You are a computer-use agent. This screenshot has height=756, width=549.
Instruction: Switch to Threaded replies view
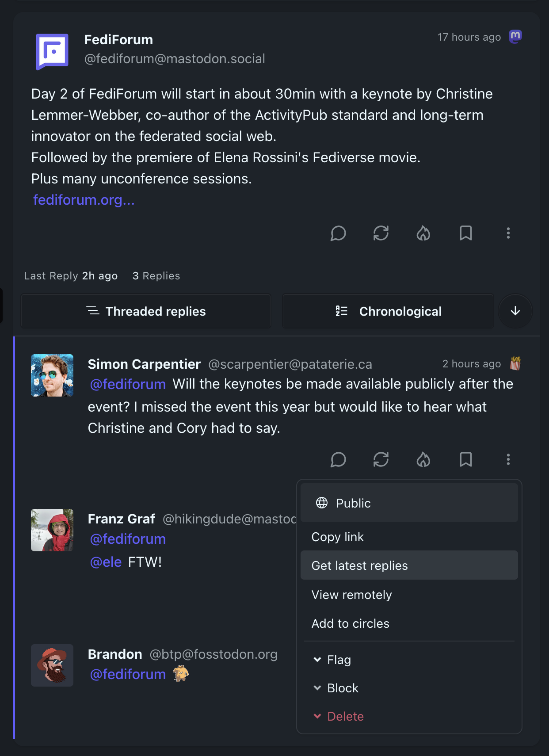point(146,311)
